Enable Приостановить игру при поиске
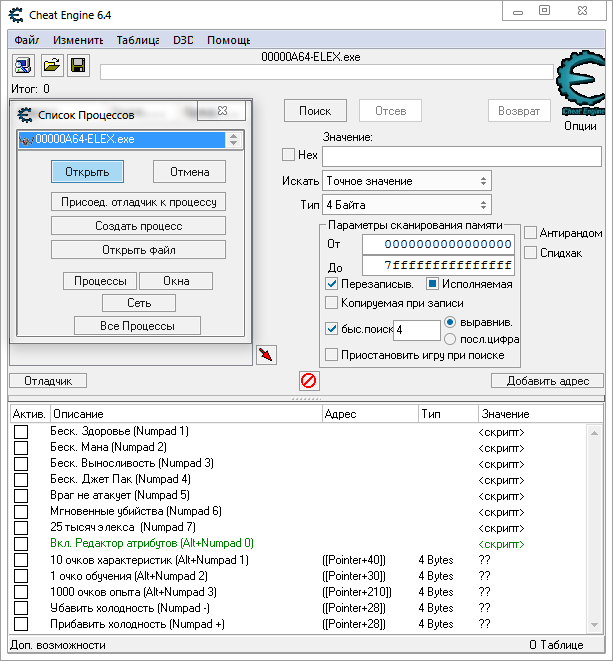This screenshot has width=613, height=661. pos(332,355)
